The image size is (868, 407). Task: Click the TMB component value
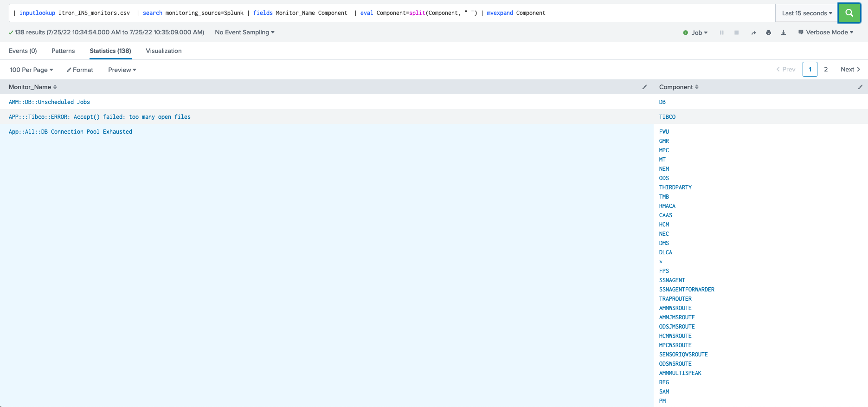pyautogui.click(x=664, y=196)
